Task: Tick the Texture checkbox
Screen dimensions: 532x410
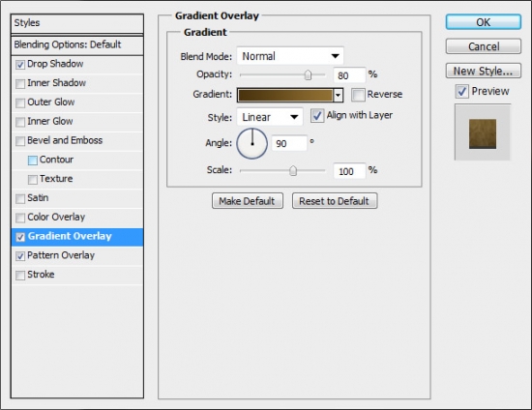Action: 33,180
